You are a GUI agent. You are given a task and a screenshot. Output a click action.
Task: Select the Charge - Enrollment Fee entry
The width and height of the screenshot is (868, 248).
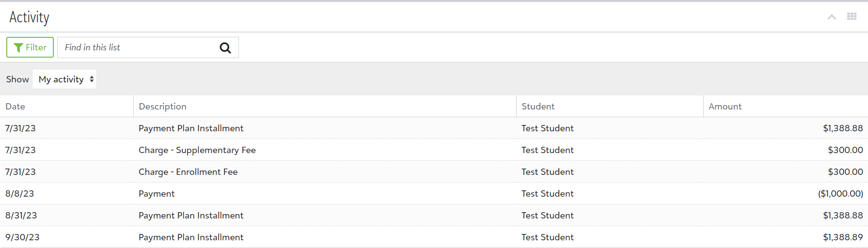pyautogui.click(x=188, y=172)
